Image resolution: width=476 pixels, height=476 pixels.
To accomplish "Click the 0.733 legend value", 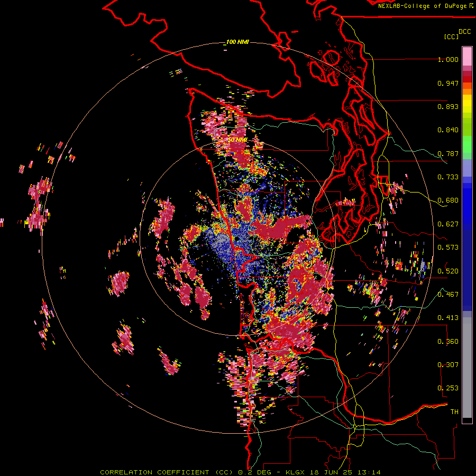I will pos(448,177).
